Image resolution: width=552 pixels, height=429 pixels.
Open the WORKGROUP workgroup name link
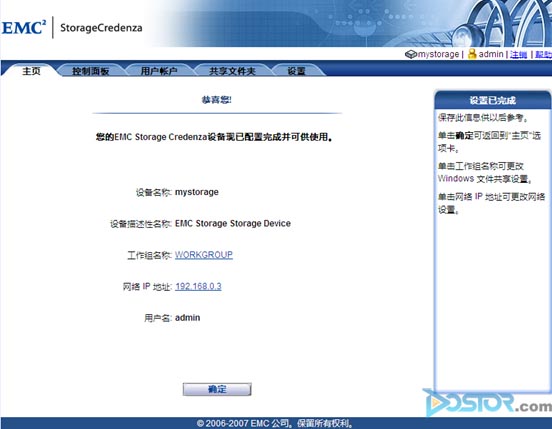point(204,254)
